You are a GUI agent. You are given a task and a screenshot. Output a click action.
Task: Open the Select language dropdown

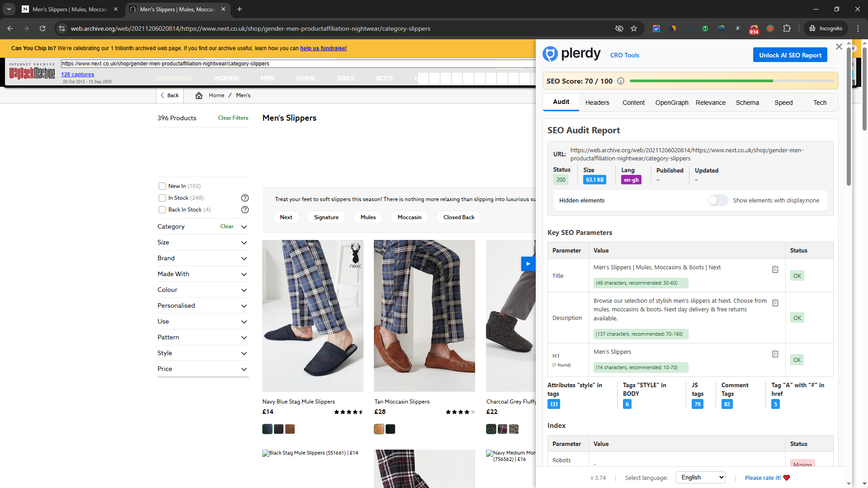(700, 478)
